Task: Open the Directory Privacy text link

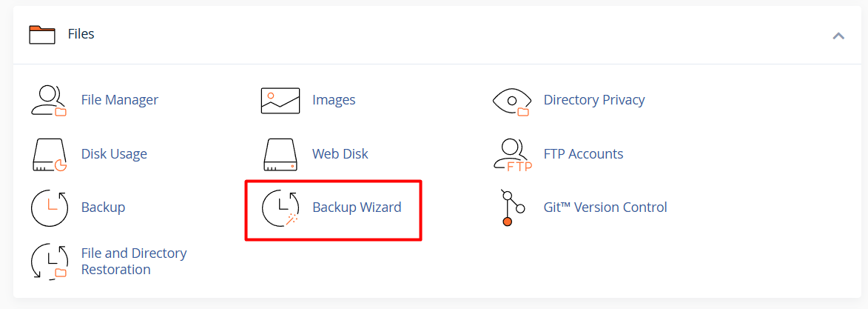Action: coord(594,100)
